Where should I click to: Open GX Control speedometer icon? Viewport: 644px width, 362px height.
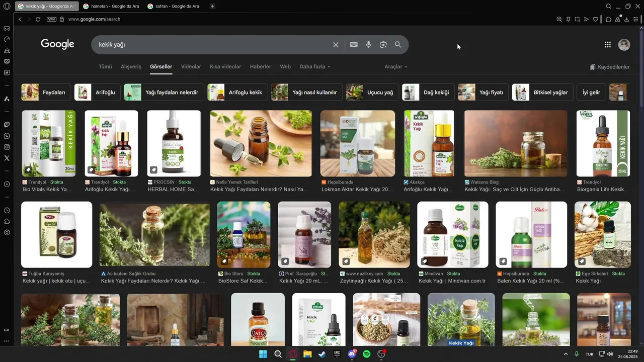[x=7, y=39]
